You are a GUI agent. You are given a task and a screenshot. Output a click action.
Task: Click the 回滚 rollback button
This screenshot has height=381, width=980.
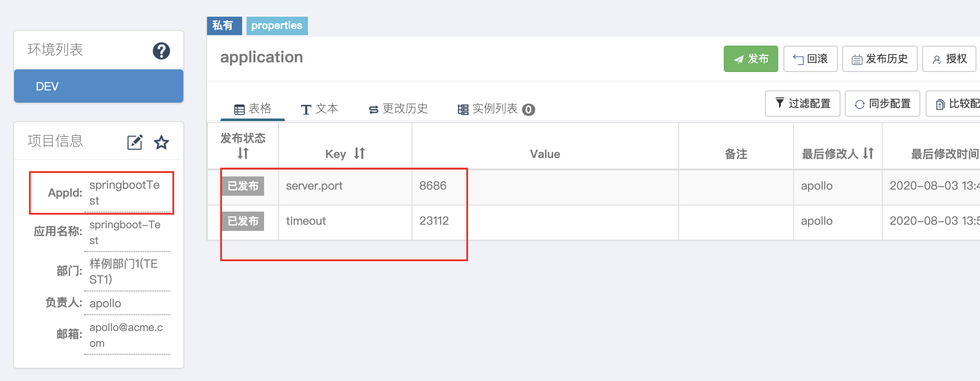810,59
